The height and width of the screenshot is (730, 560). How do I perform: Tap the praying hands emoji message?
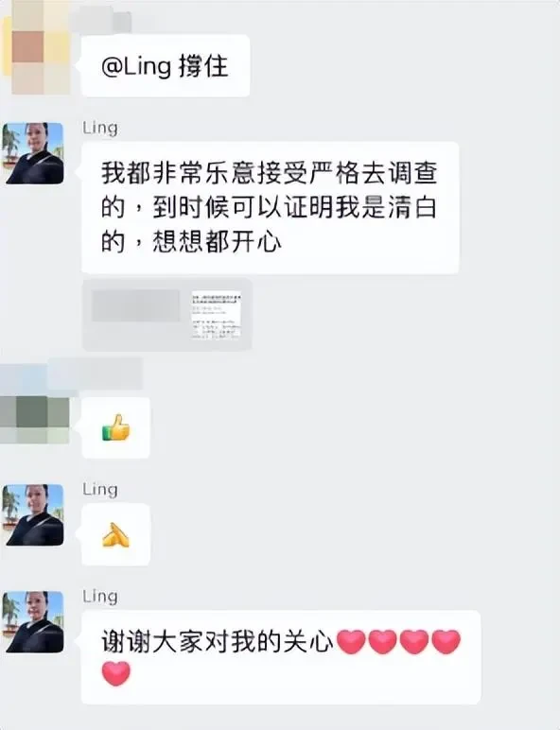click(116, 534)
